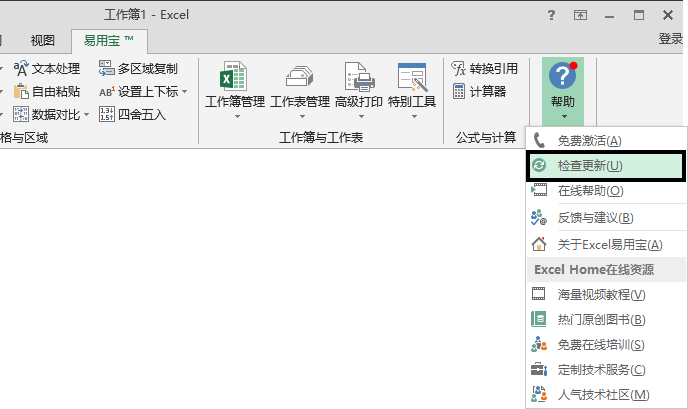Choose 免费在线培训(S) menu item
Viewport: 688px width, 409px height.
(x=606, y=344)
